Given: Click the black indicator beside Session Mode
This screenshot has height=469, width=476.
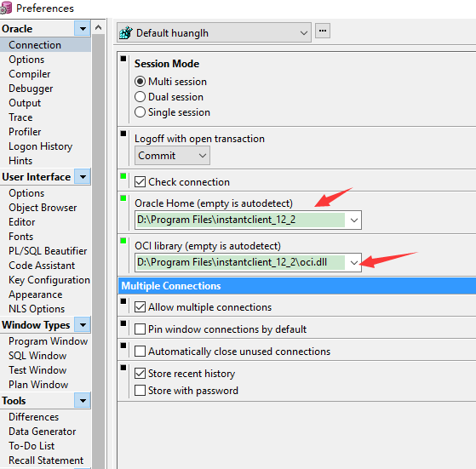Looking at the screenshot, I should coord(123,59).
